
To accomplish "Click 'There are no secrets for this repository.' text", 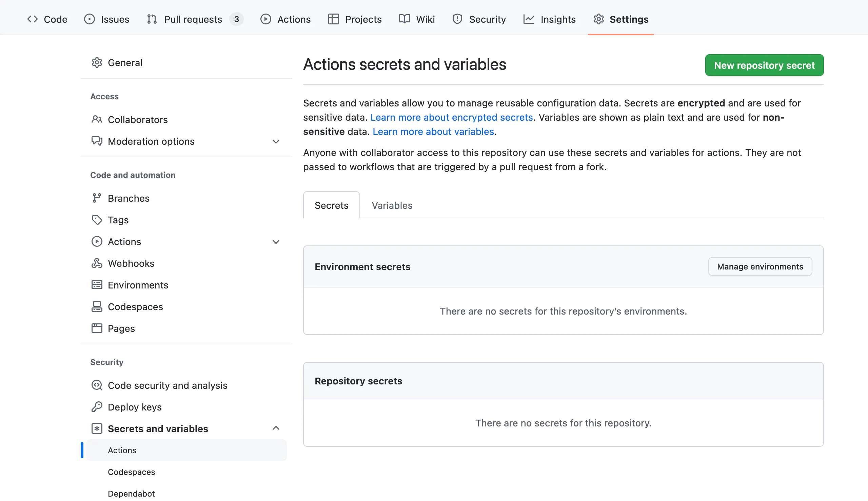I will pos(564,423).
